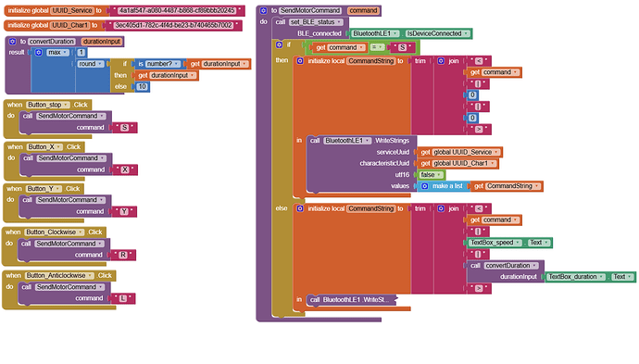Open IsDeviceConnected property dropdown
The width and height of the screenshot is (639, 364).
466,34
